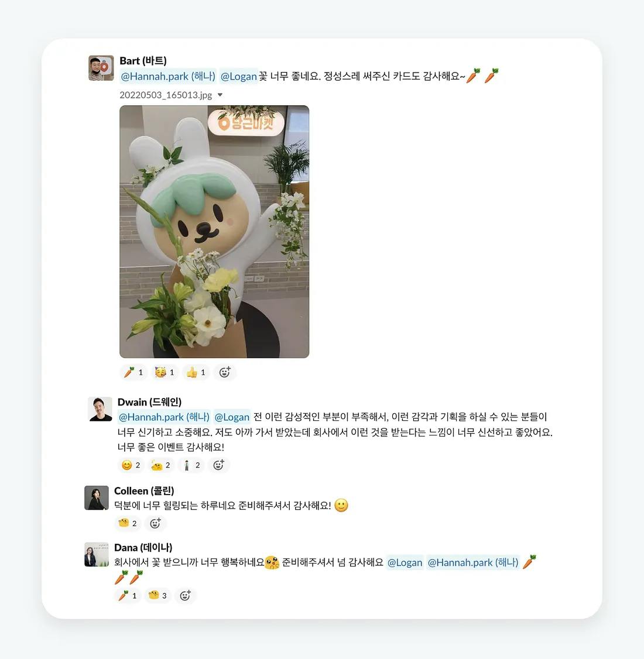Toggle the reaction with count 2 on Colleen's message
This screenshot has width=644, height=659.
coord(128,523)
